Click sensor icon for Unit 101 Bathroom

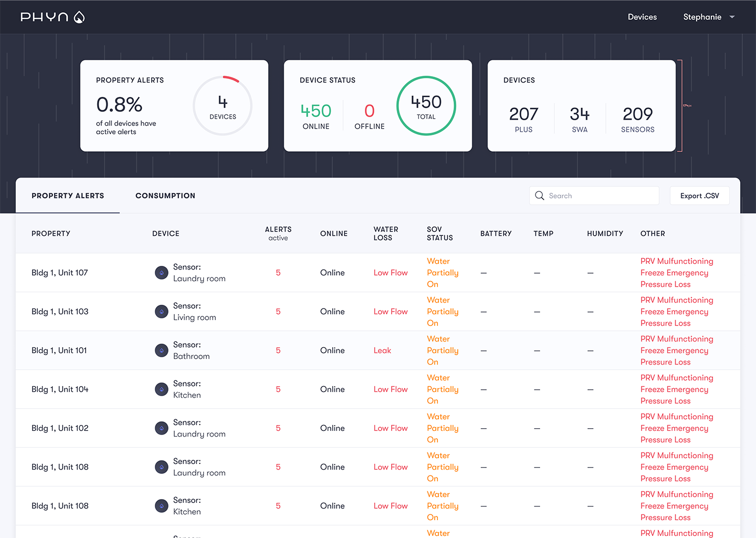pyautogui.click(x=162, y=350)
